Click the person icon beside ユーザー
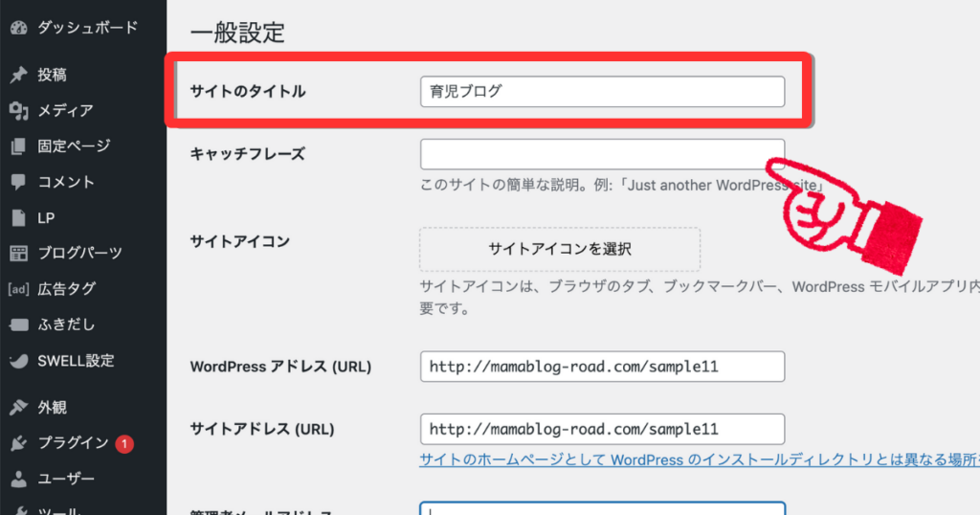Viewport: 980px width, 515px height. click(x=19, y=479)
